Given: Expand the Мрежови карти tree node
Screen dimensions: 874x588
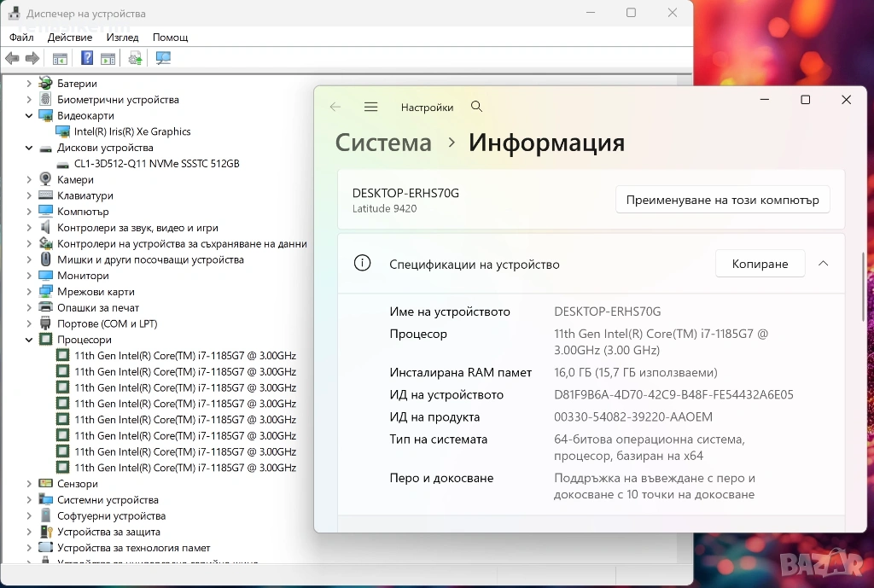Looking at the screenshot, I should 28,292.
